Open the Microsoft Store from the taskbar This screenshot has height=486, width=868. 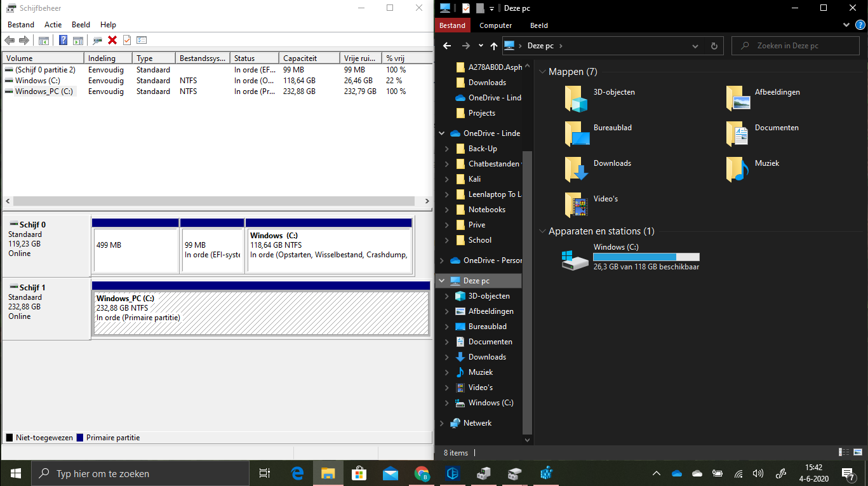tap(359, 473)
